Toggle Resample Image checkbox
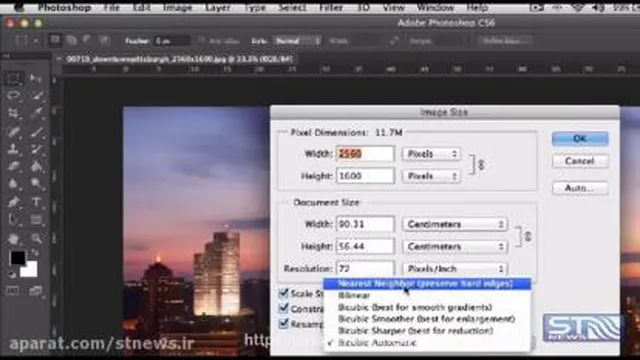640x360 pixels. 283,323
